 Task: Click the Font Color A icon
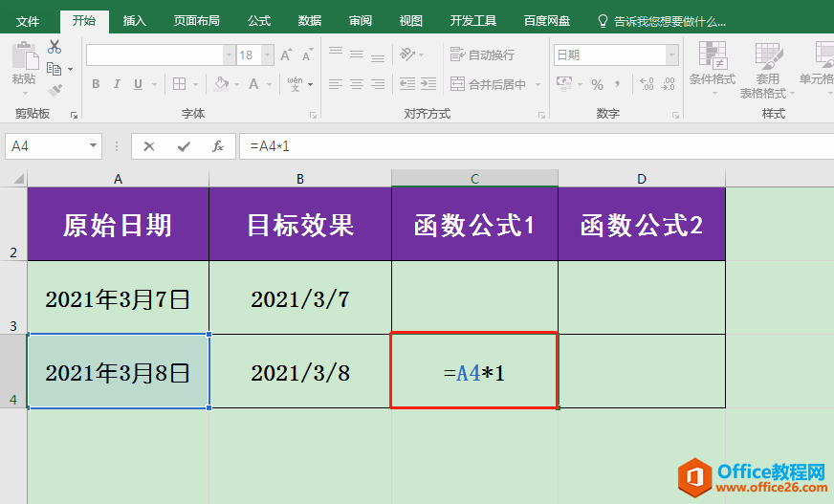[x=253, y=84]
